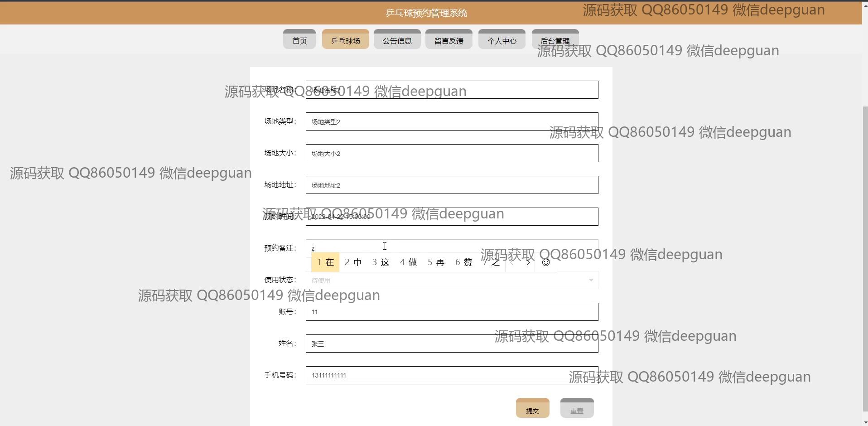Select IME candidate 6 赞

[x=463, y=262]
